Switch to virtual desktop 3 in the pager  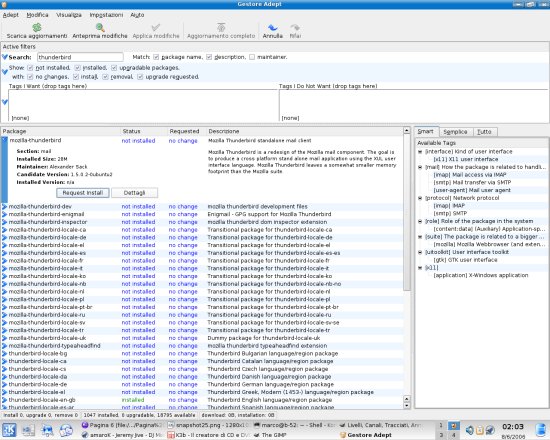(x=441, y=435)
